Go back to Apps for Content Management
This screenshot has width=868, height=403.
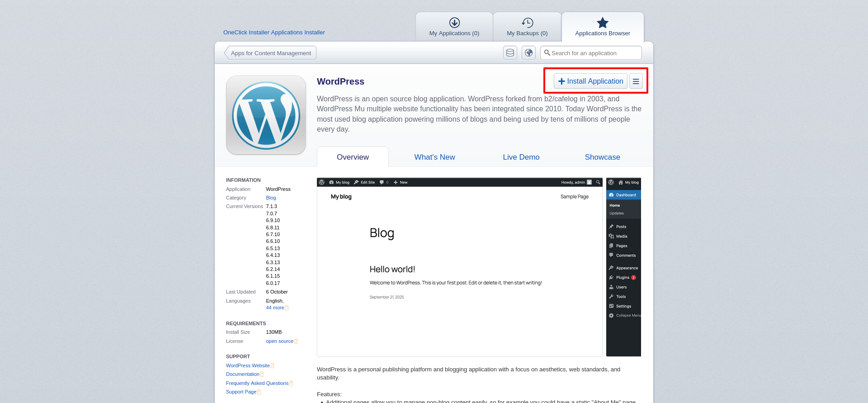(270, 53)
